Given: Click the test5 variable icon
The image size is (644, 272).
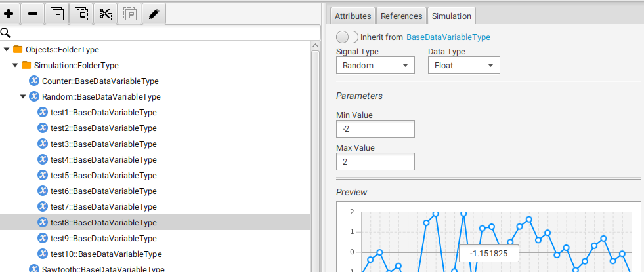Looking at the screenshot, I should (42, 175).
